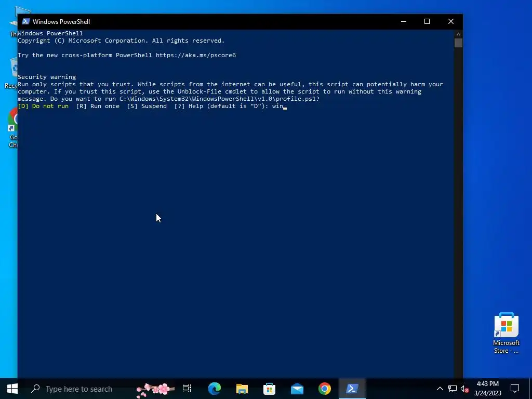This screenshot has height=399, width=532.
Task: Show hidden system tray icons
Action: point(440,389)
